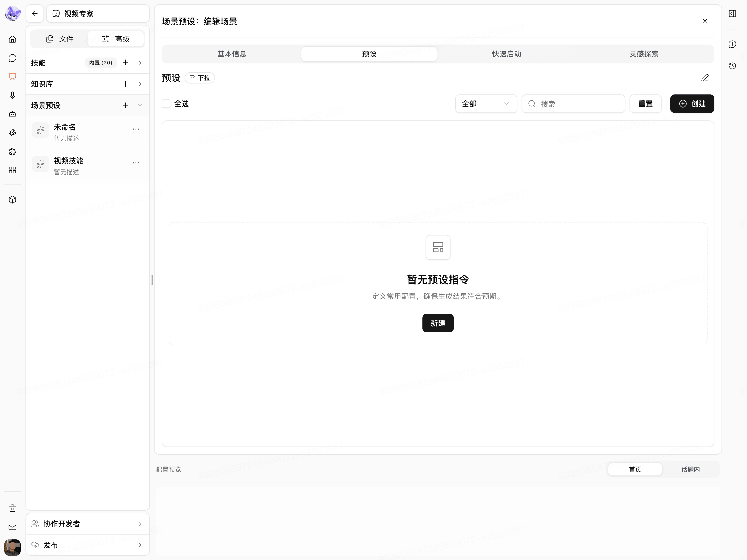The height and width of the screenshot is (560, 747).
Task: Switch to the 基本信息 tab
Action: coord(232,54)
